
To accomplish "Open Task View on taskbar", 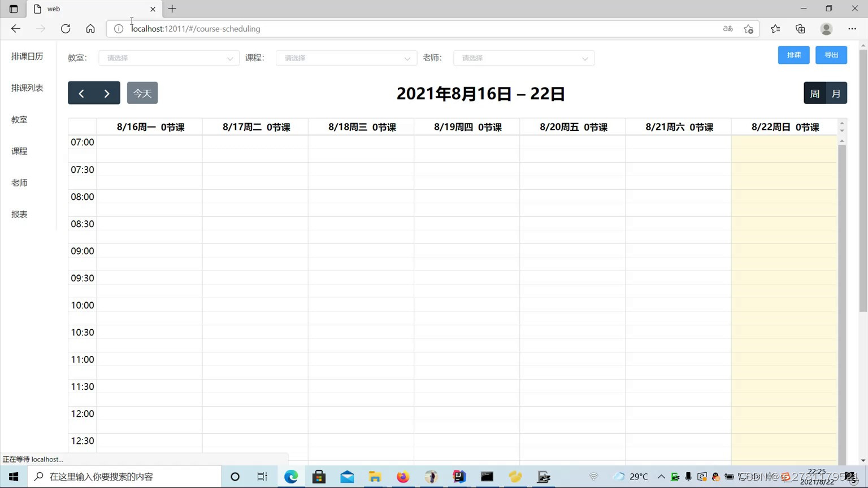I will [262, 477].
